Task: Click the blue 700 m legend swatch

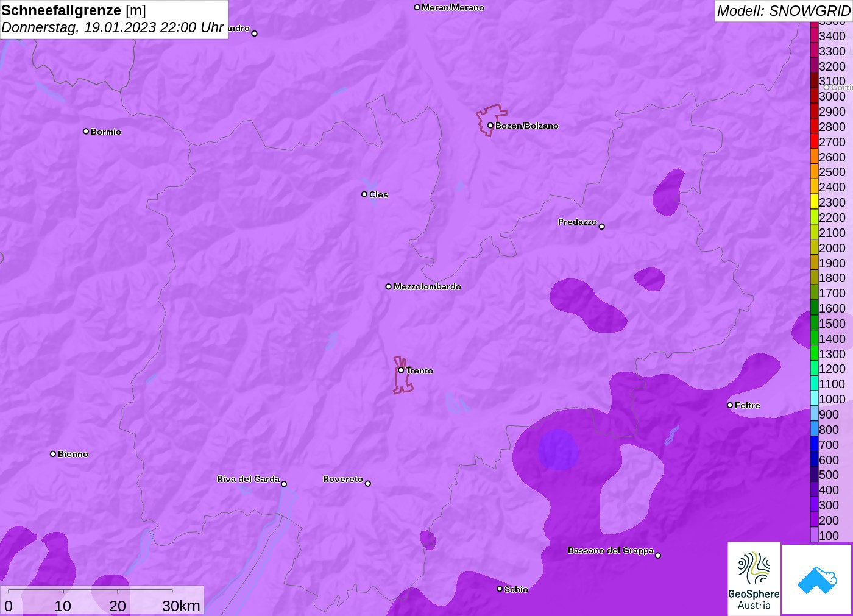Action: pos(814,444)
